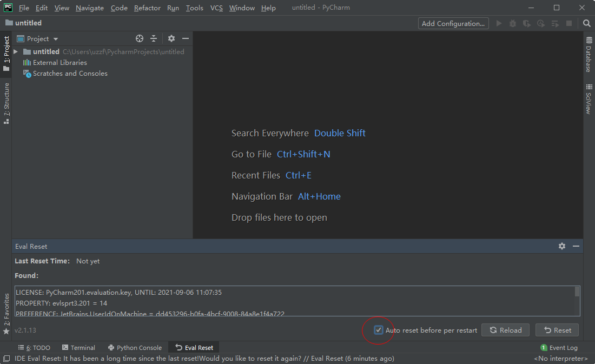Viewport: 595px width, 364px height.
Task: Click Alt+Home Navigation Bar shortcut text
Action: tap(319, 197)
